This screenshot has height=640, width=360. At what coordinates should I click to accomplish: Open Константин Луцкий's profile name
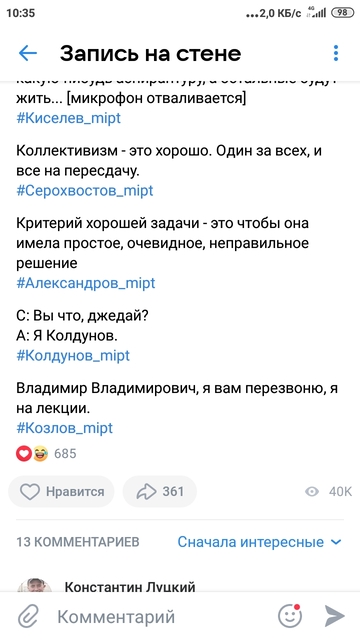coord(130,587)
